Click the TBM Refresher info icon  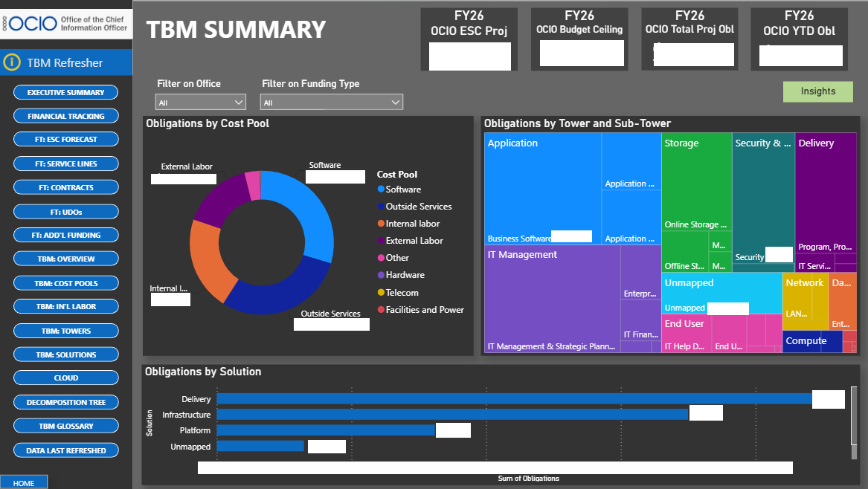pyautogui.click(x=12, y=62)
